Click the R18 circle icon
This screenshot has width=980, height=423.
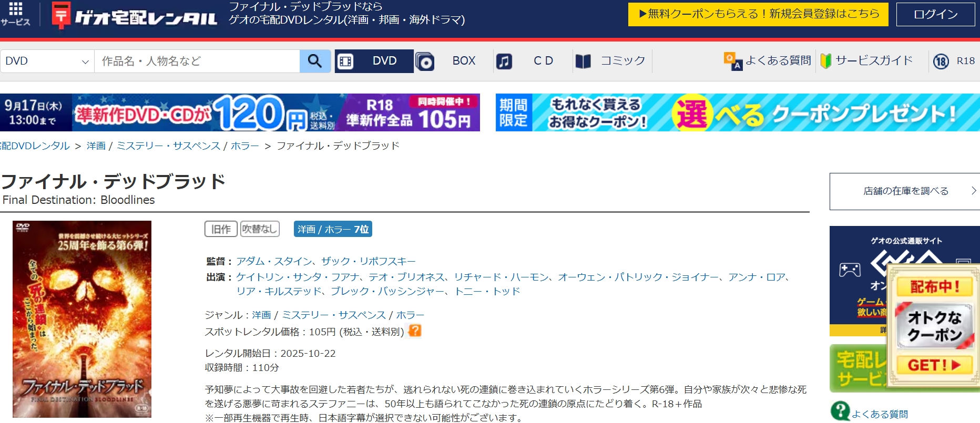(x=941, y=61)
